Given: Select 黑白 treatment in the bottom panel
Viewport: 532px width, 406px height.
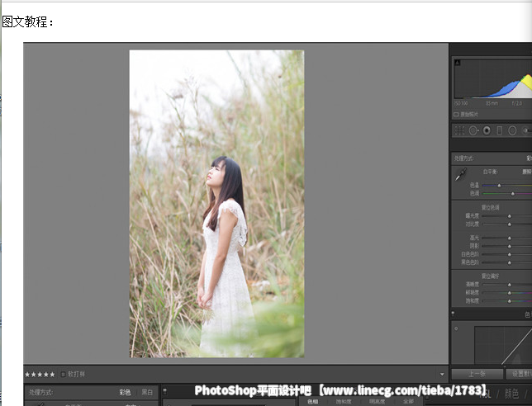Looking at the screenshot, I should (147, 393).
